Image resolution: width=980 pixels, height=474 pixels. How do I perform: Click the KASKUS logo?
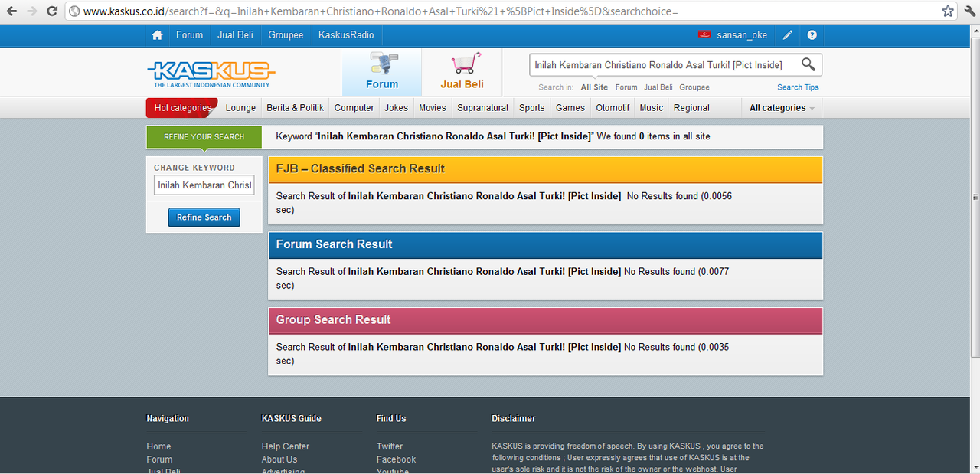point(211,74)
